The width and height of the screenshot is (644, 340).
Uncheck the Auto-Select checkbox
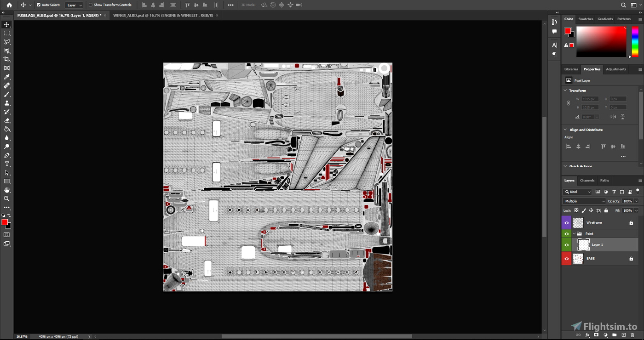coord(39,5)
